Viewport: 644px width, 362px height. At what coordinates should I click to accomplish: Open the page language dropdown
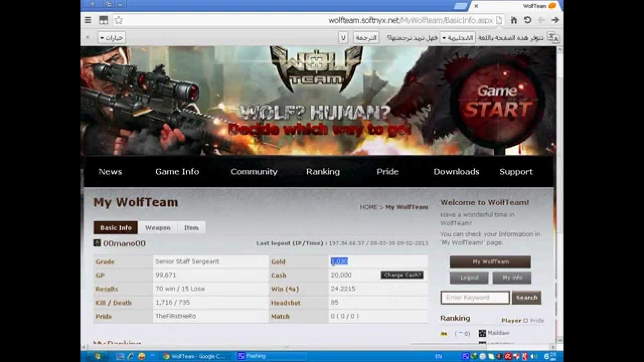(457, 38)
